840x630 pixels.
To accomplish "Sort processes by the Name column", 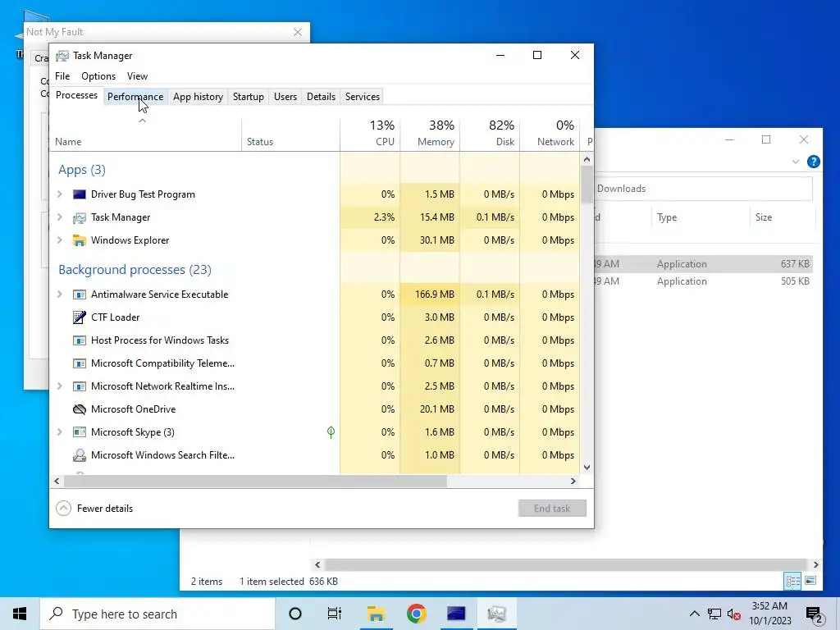I will coord(145,134).
